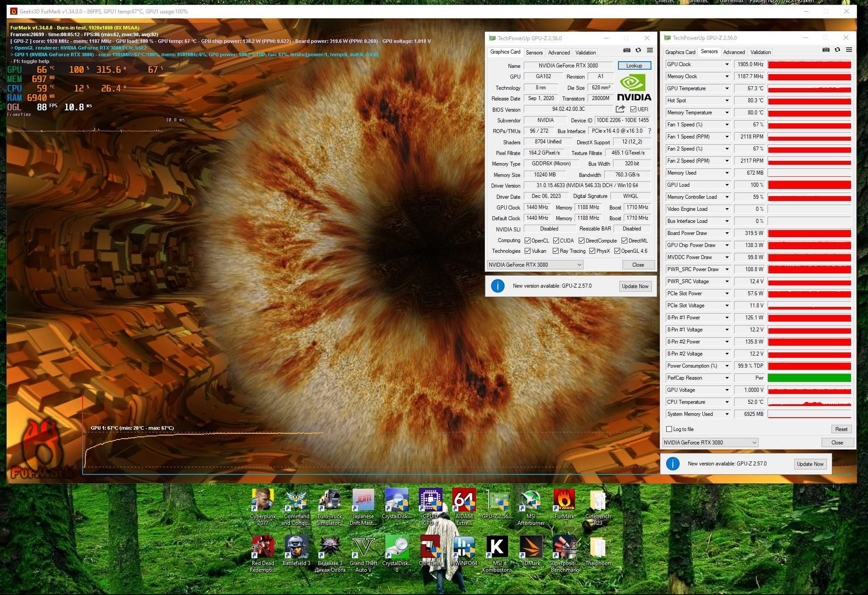Open Command and Conquer desktop shortcut
This screenshot has height=595, width=868.
tap(296, 507)
